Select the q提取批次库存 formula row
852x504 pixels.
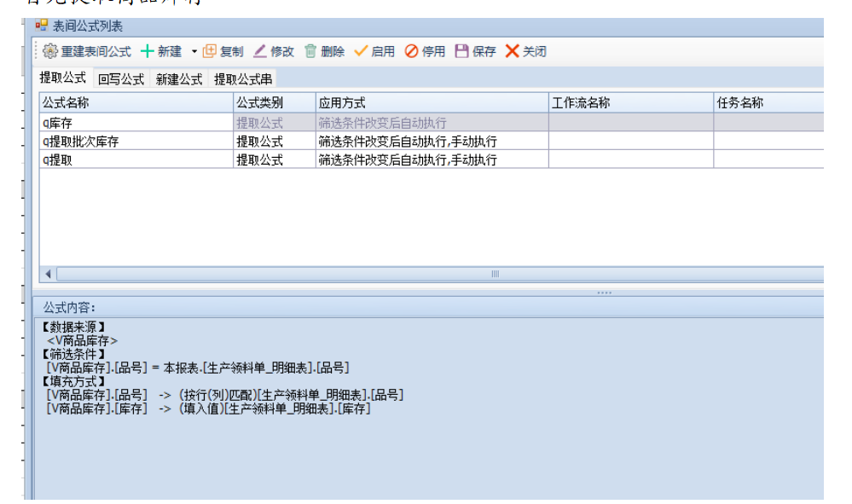(136, 142)
